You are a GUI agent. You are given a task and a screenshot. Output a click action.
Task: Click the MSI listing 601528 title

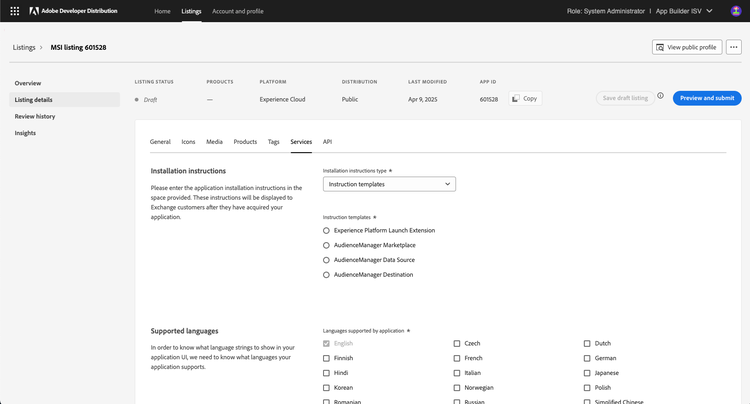pos(78,47)
